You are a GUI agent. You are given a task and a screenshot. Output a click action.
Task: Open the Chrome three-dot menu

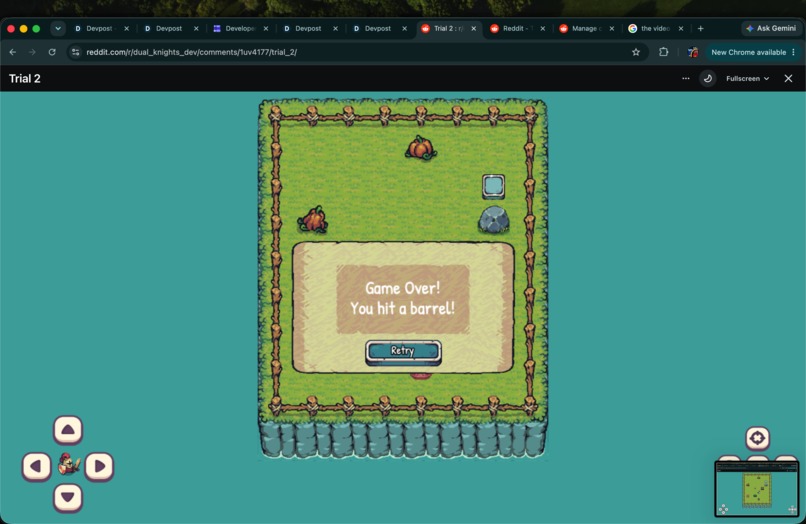(794, 52)
